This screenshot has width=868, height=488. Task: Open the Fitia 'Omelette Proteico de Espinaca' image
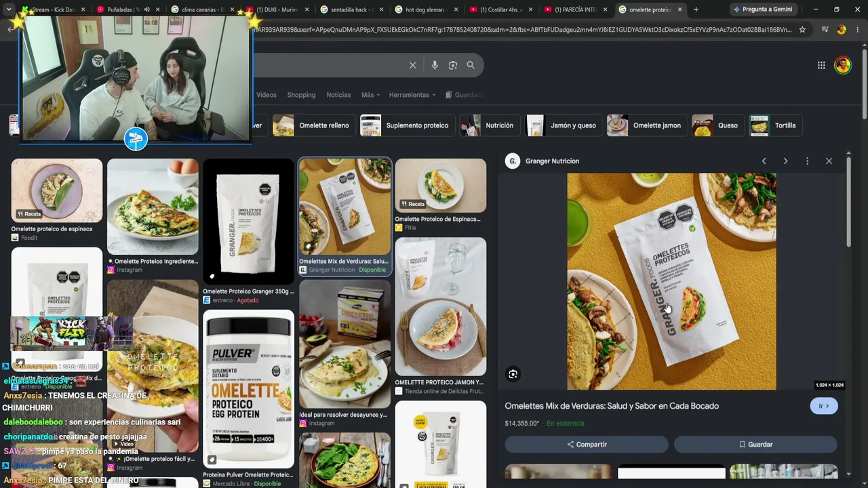tap(441, 186)
